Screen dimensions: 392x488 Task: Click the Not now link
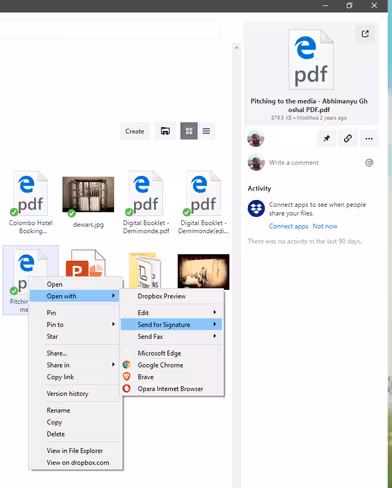[325, 226]
